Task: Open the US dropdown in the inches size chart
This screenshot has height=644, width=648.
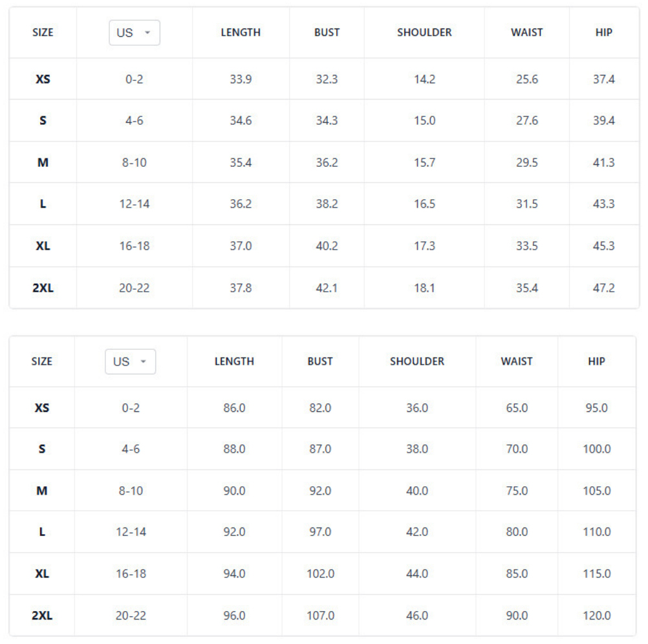Action: coord(134,32)
